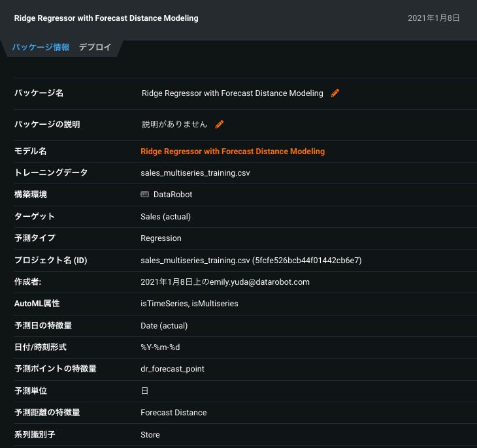Screen dimensions: 477x448
Task: Click the project name with ID 5fcfe526bcb44f01442cb6e7
Action: click(251, 260)
